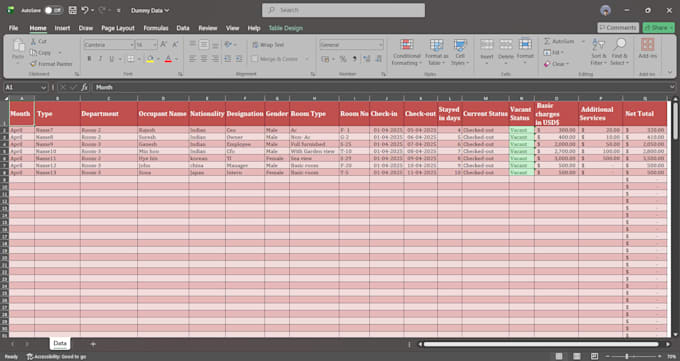Increase the font size

tap(163, 44)
